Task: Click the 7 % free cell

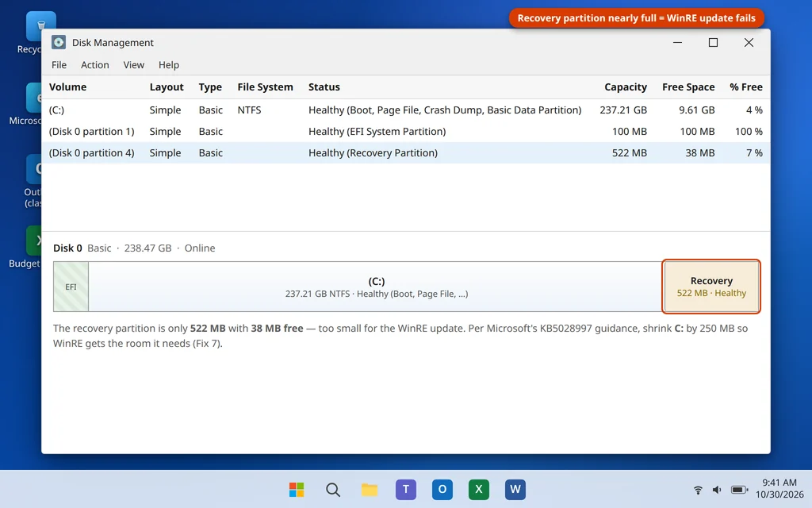Action: tap(755, 152)
